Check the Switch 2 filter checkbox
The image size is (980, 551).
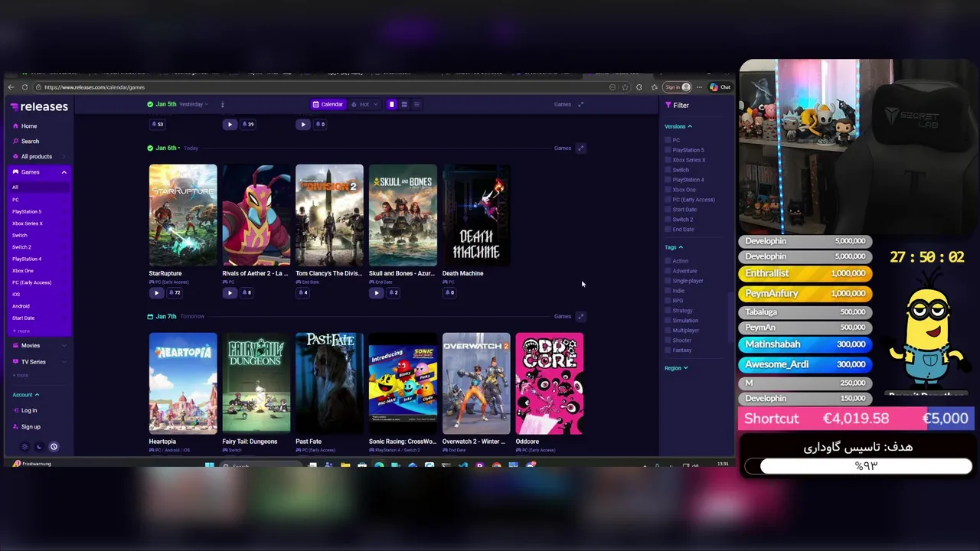(668, 220)
